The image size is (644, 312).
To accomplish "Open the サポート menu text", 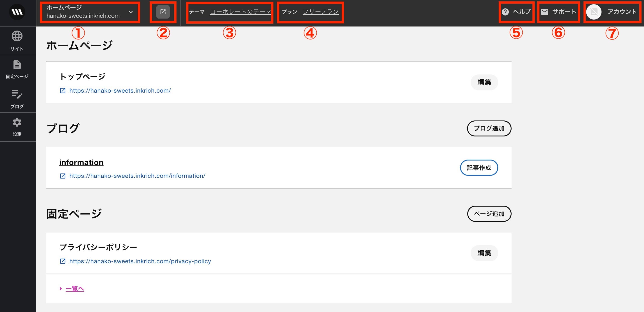I will tap(564, 12).
